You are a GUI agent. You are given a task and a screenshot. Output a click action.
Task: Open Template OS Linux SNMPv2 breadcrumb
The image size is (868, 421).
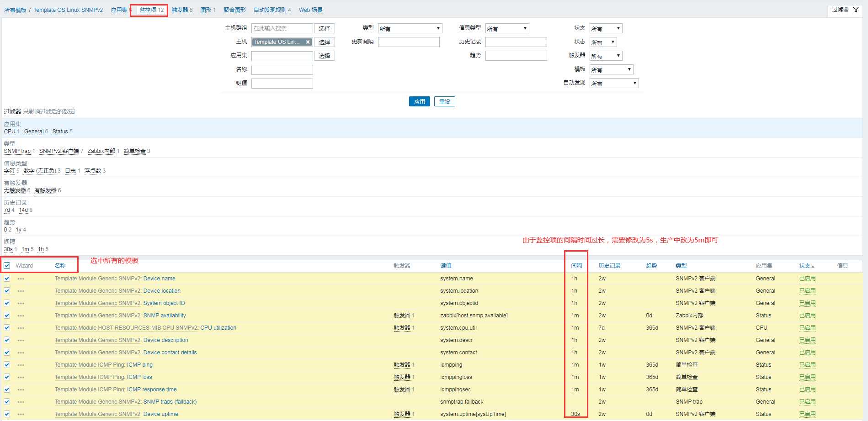pyautogui.click(x=68, y=10)
